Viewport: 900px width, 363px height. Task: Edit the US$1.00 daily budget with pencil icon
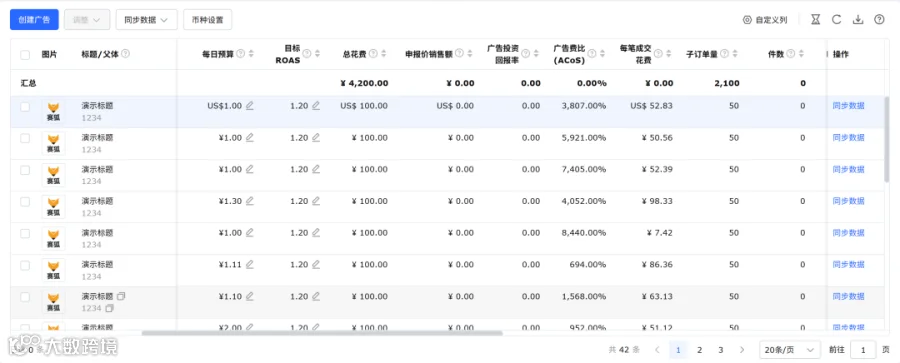click(250, 106)
